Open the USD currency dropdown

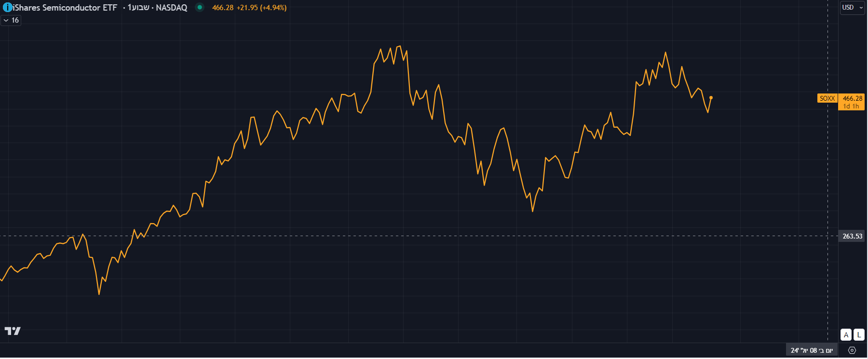[853, 8]
